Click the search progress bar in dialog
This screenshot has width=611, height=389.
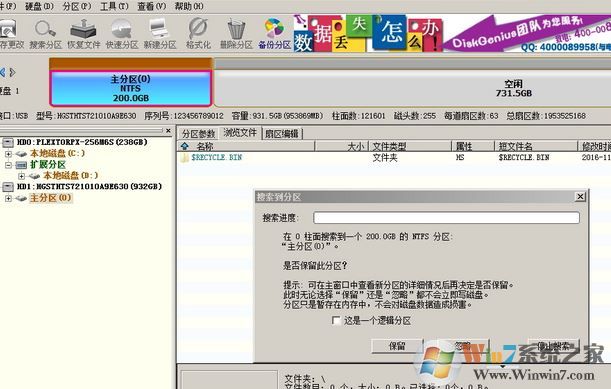tap(446, 217)
